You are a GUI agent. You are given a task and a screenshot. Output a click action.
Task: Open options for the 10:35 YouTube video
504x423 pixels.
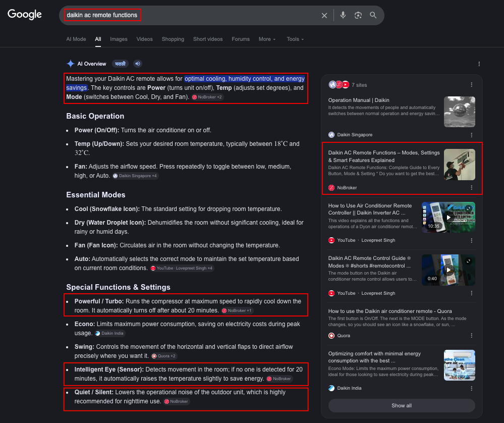coord(472,241)
